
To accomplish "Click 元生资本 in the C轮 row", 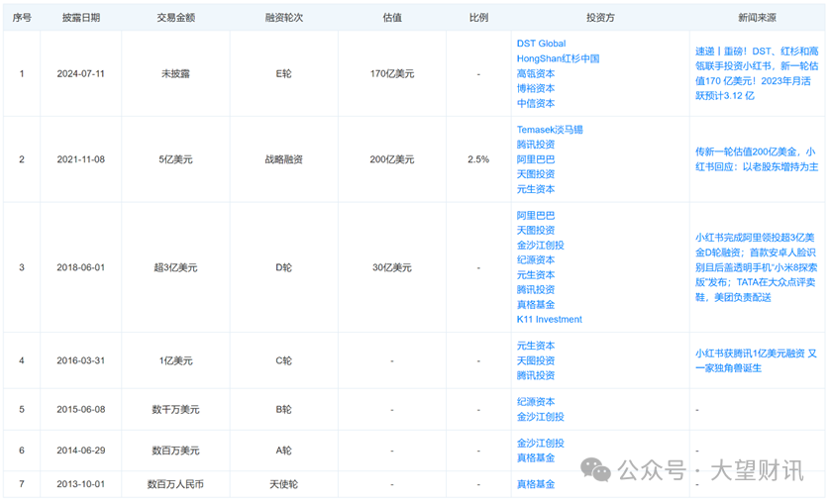I will pos(536,346).
